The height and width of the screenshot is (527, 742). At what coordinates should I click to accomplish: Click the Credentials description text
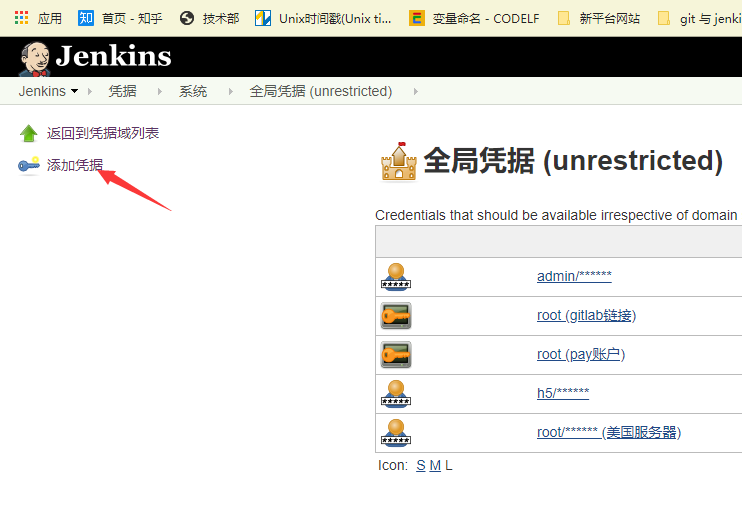click(x=556, y=215)
